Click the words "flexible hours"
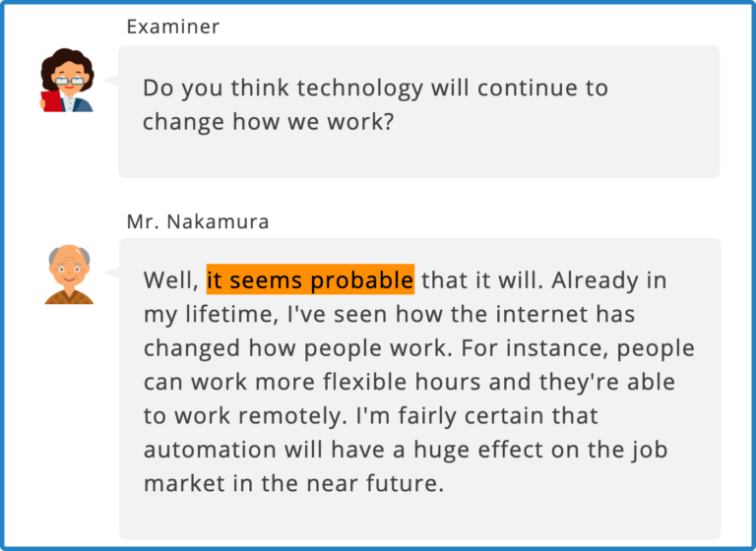 356,383
